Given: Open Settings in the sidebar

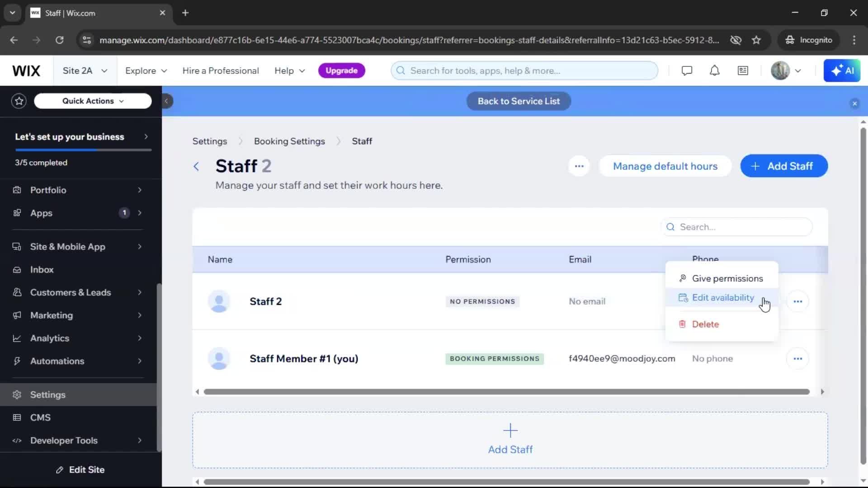Looking at the screenshot, I should [78, 395].
